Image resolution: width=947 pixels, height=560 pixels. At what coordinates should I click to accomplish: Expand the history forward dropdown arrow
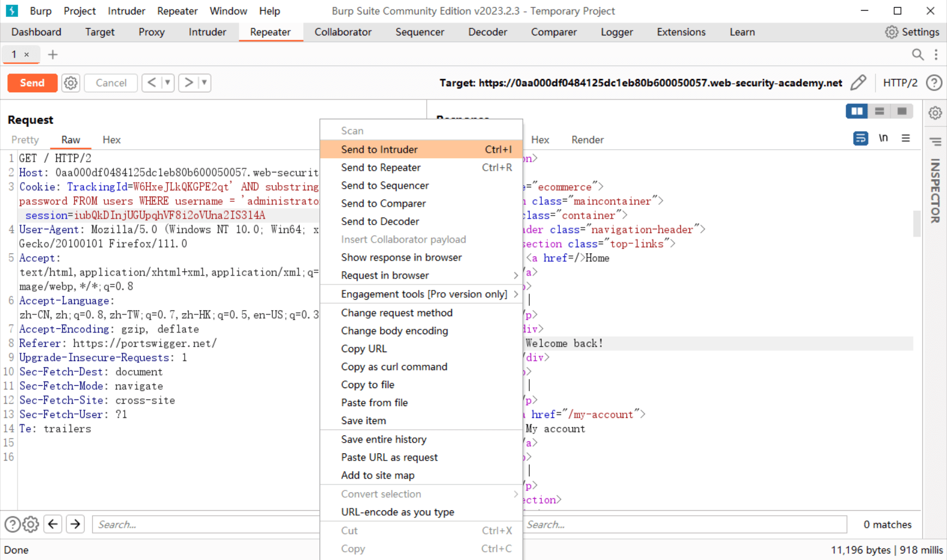coord(204,83)
